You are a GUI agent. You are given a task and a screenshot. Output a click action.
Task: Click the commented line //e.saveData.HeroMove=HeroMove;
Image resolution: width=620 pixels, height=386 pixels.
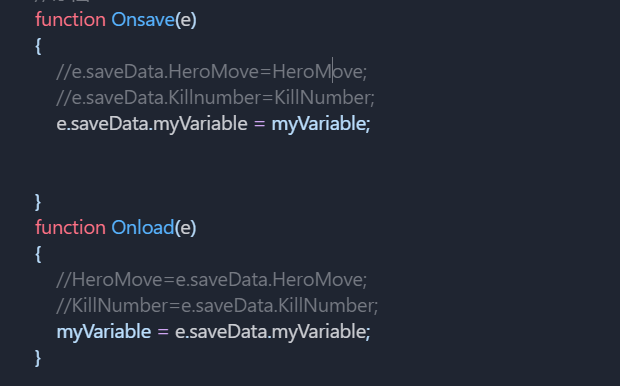(x=212, y=72)
